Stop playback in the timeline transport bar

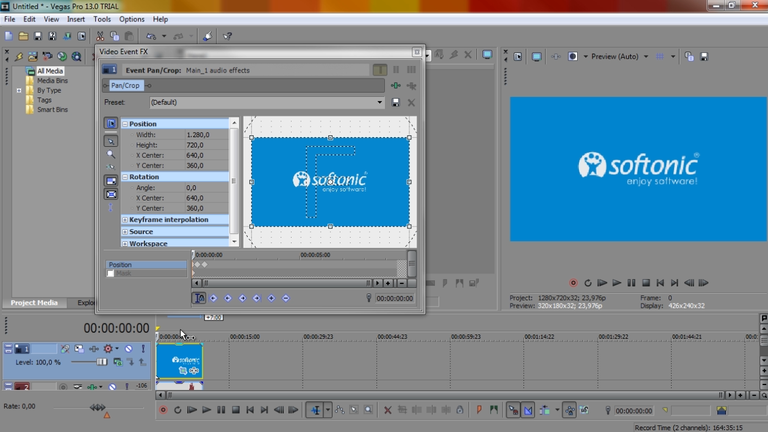coord(236,410)
